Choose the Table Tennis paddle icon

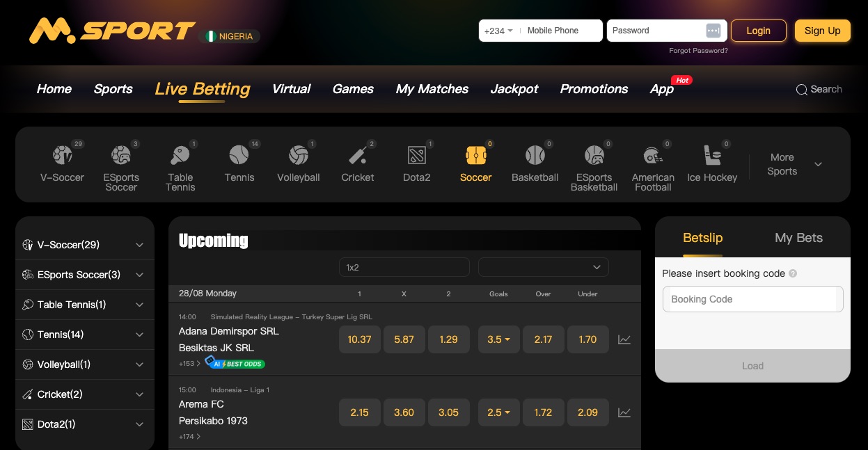(x=180, y=154)
